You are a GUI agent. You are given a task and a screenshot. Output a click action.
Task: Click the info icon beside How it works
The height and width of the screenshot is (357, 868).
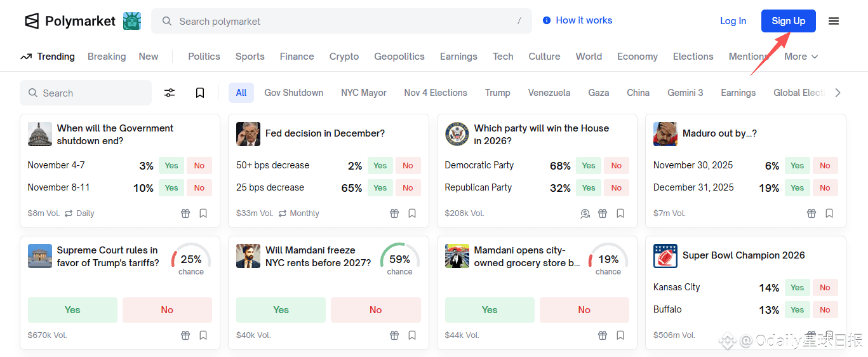coord(547,20)
